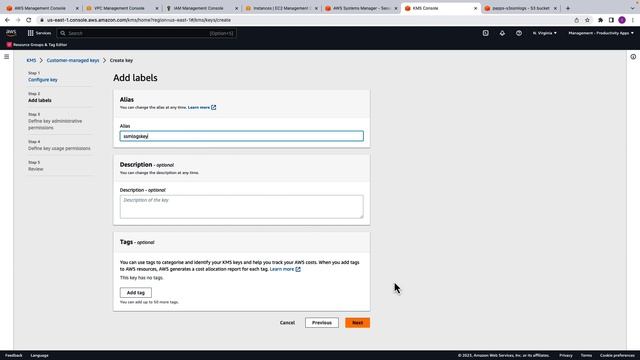640x360 pixels.
Task: Switch to the S3 bucket tab
Action: point(520,8)
